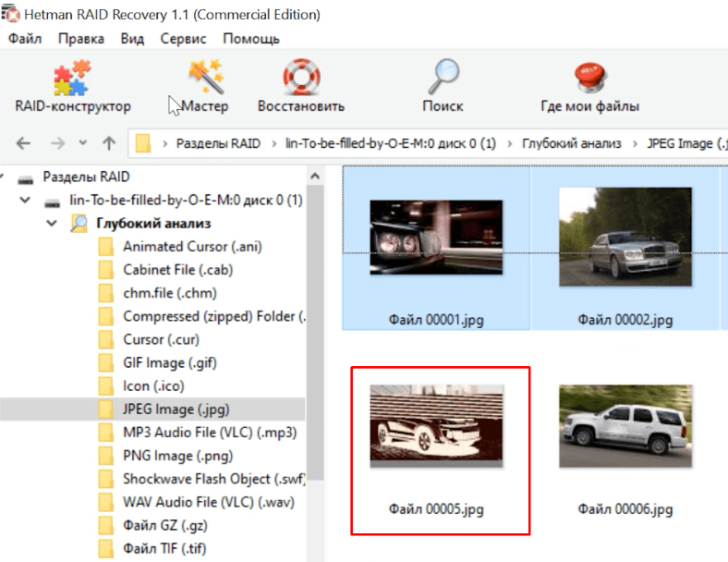Click folder icon next to chm.file
This screenshot has height=562, width=728.
click(106, 293)
